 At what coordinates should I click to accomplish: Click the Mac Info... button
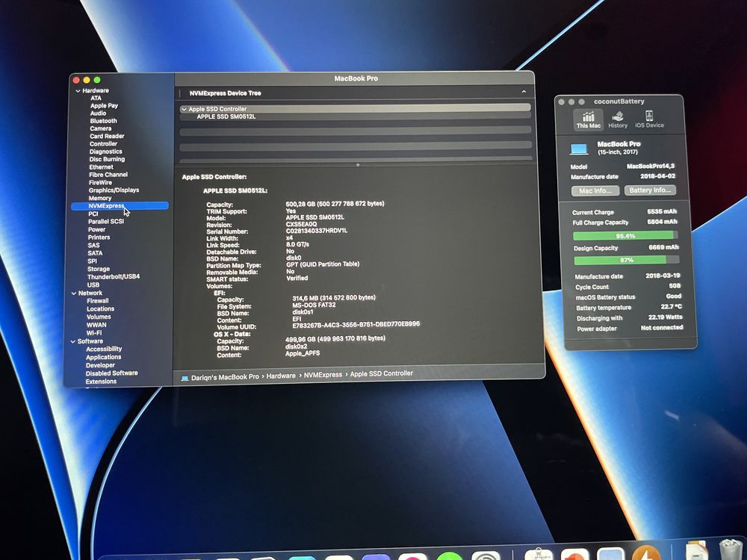click(x=595, y=191)
